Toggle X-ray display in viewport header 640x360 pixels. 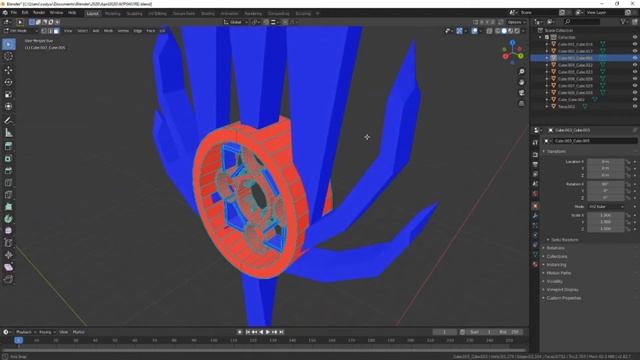click(x=489, y=31)
